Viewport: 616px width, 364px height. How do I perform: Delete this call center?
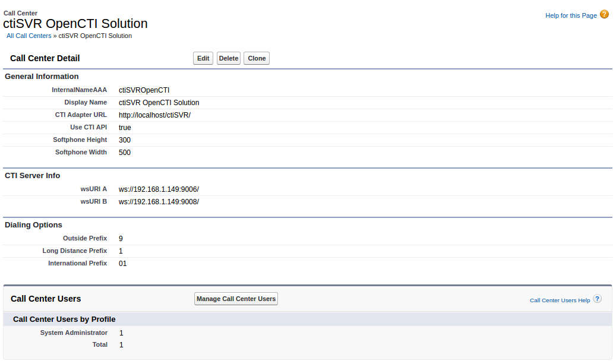pos(228,58)
